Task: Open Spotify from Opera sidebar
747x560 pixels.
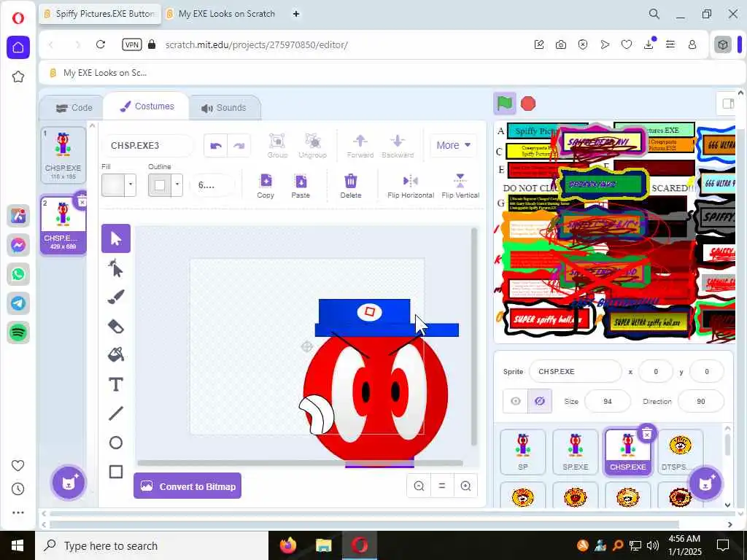Action: point(18,332)
